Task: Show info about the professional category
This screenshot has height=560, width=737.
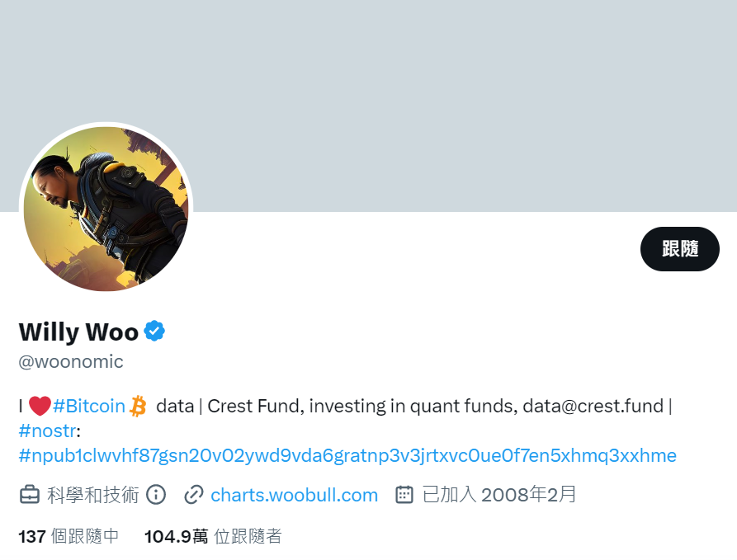Action: [x=156, y=495]
